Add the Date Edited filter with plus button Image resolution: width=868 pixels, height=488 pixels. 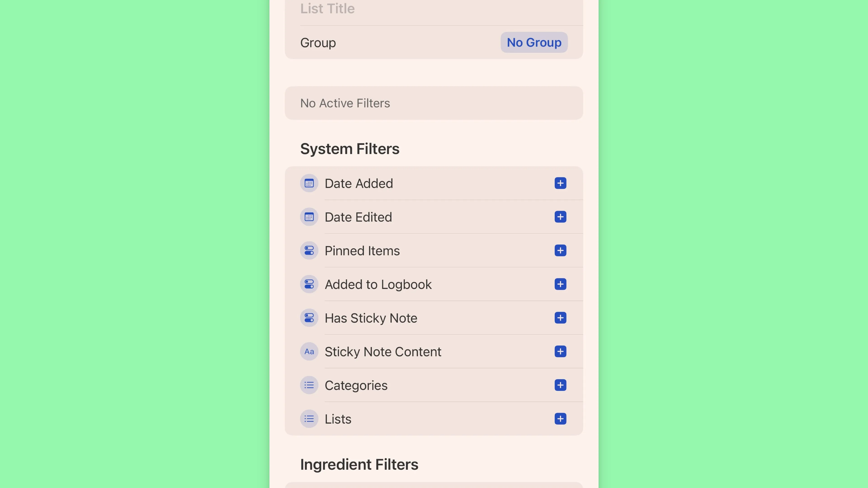coord(560,217)
